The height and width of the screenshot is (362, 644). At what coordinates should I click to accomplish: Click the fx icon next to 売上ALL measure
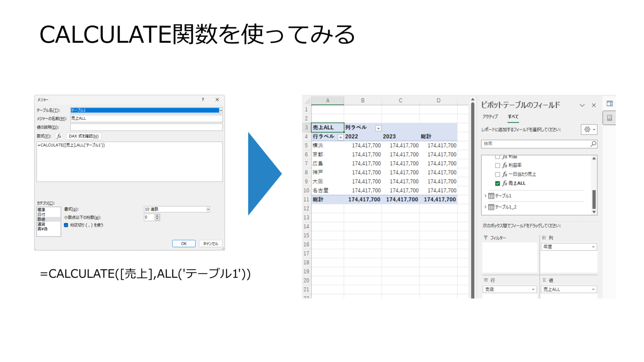pos(504,183)
